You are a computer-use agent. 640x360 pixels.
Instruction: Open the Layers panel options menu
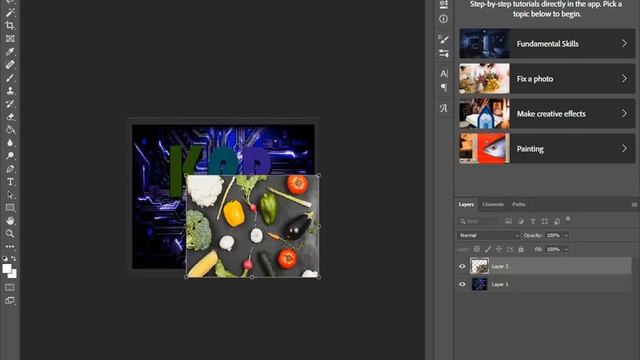pyautogui.click(x=634, y=204)
